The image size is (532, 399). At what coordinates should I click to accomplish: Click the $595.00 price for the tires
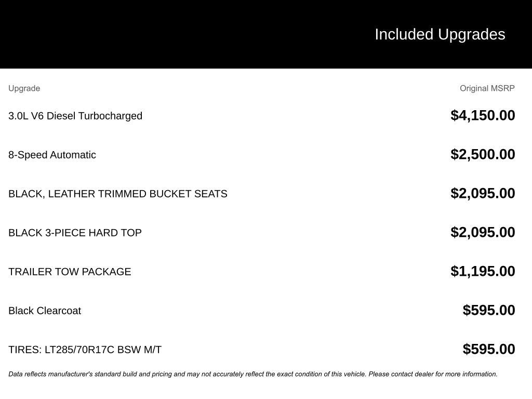[488, 349]
